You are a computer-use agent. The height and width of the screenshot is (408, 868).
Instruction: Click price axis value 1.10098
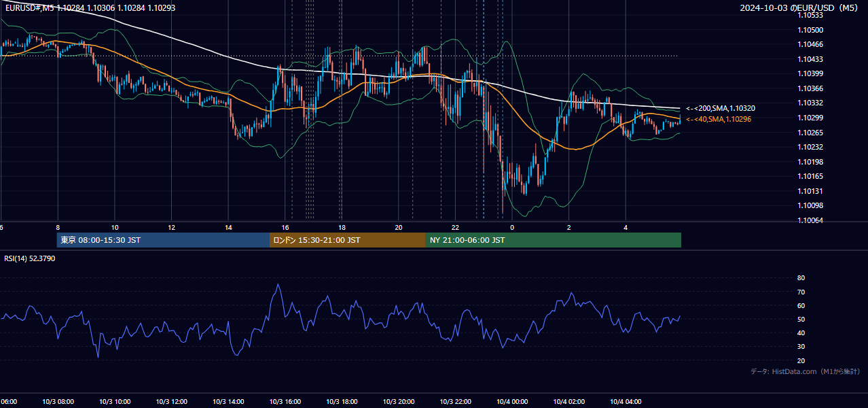811,205
